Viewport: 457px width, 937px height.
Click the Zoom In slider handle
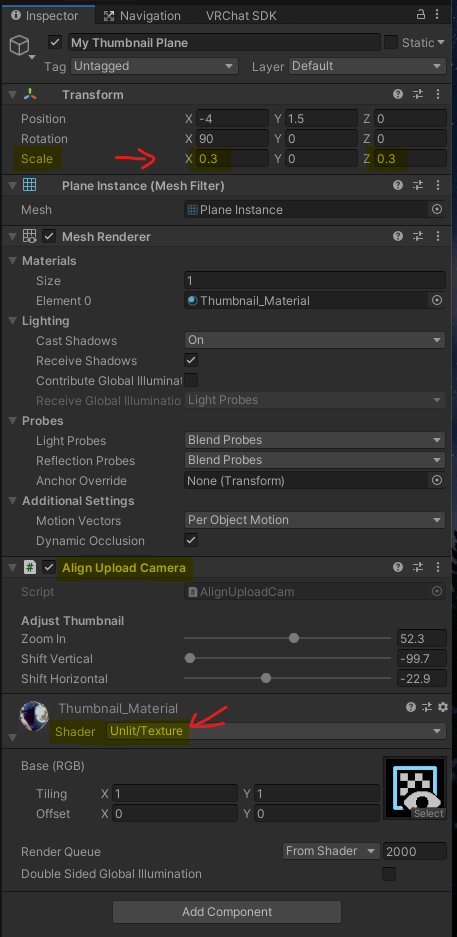(294, 638)
